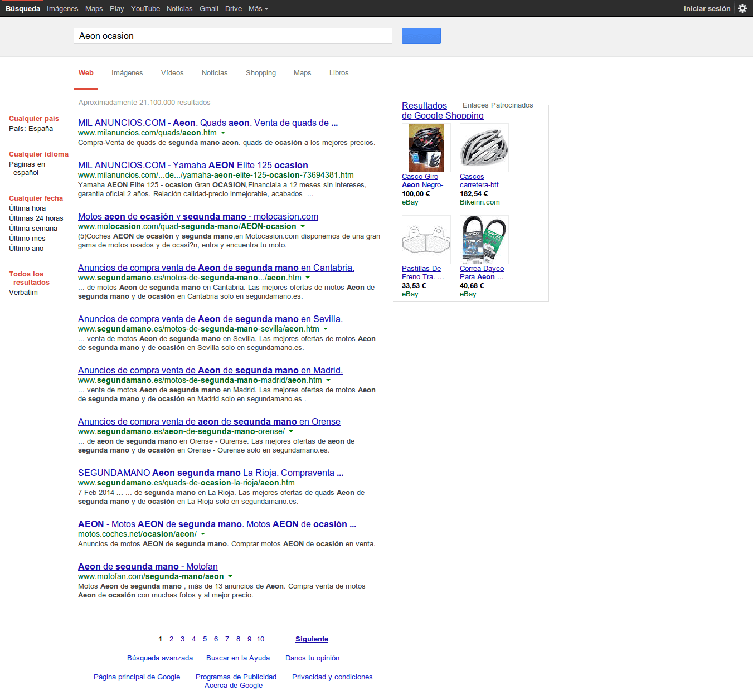753x700 pixels.
Task: Open Danos tu opinión link
Action: point(312,658)
